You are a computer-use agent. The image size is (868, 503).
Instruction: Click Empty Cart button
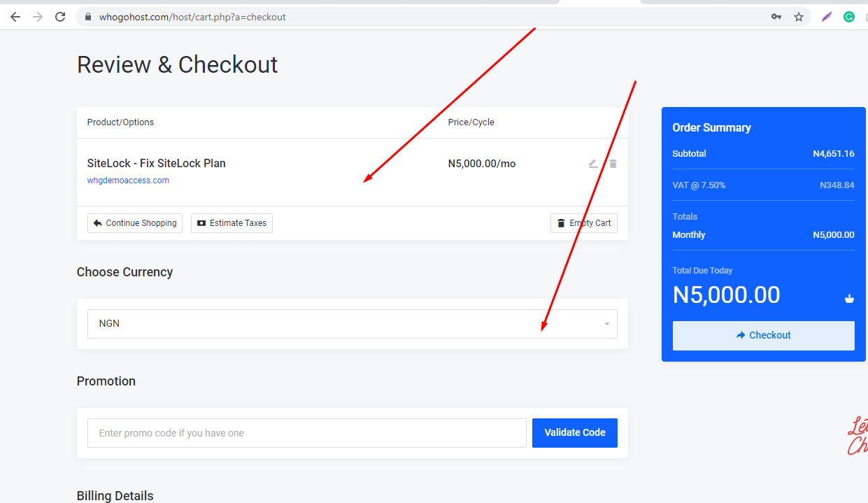(x=584, y=223)
